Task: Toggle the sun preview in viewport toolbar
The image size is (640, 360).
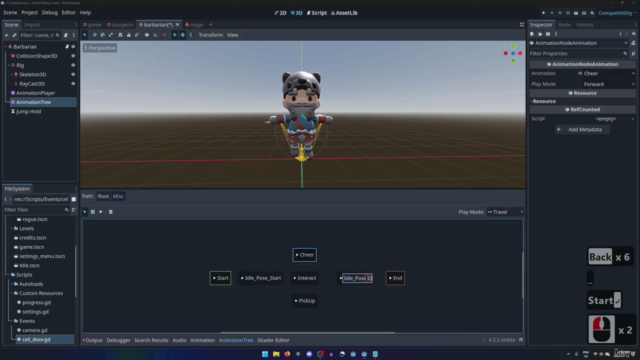Action: (x=175, y=35)
